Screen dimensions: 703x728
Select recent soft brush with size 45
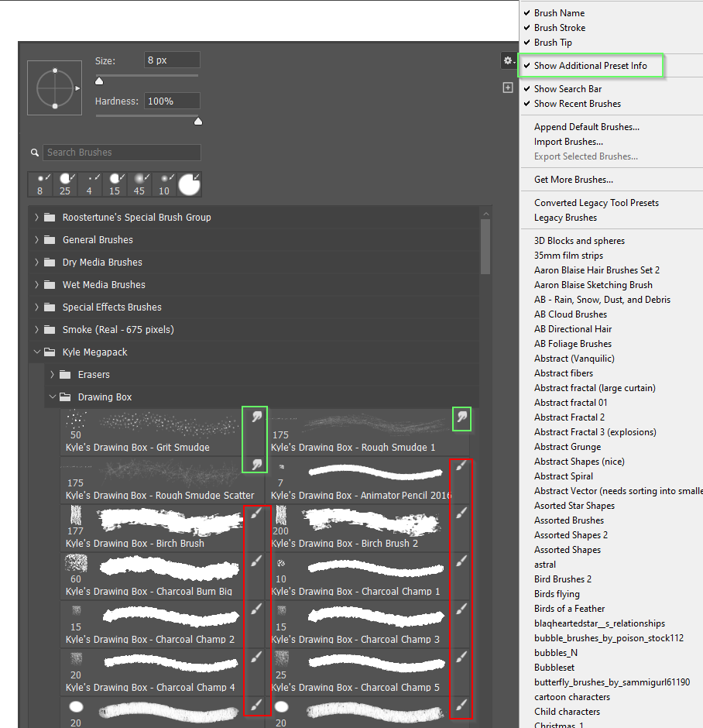coord(139,184)
